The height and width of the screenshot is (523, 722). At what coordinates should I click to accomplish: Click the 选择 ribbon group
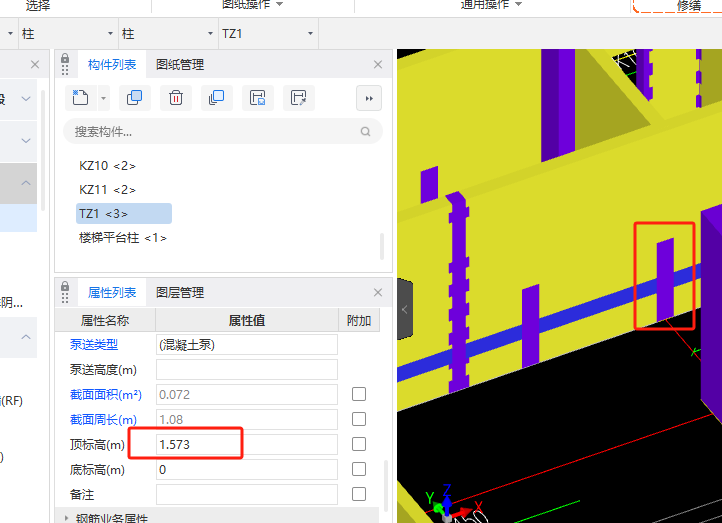[38, 6]
